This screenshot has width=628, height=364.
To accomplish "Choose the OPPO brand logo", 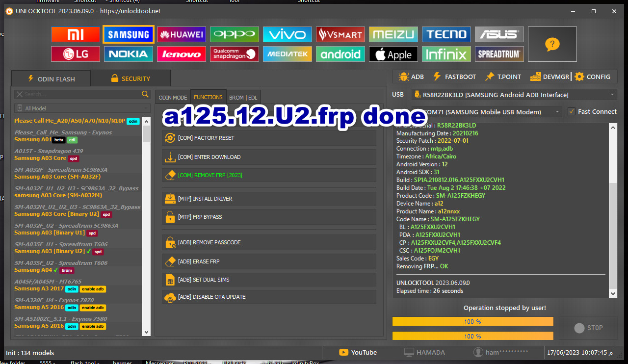I will coord(235,34).
